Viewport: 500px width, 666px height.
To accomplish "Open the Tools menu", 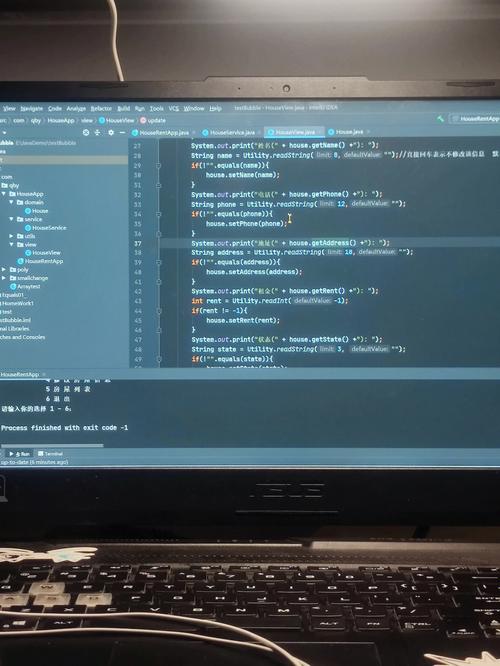I will coord(156,109).
